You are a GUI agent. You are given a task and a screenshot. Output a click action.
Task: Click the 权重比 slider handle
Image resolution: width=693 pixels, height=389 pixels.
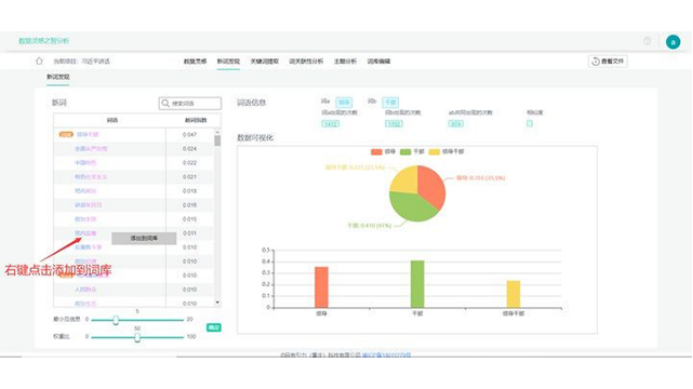click(x=137, y=337)
